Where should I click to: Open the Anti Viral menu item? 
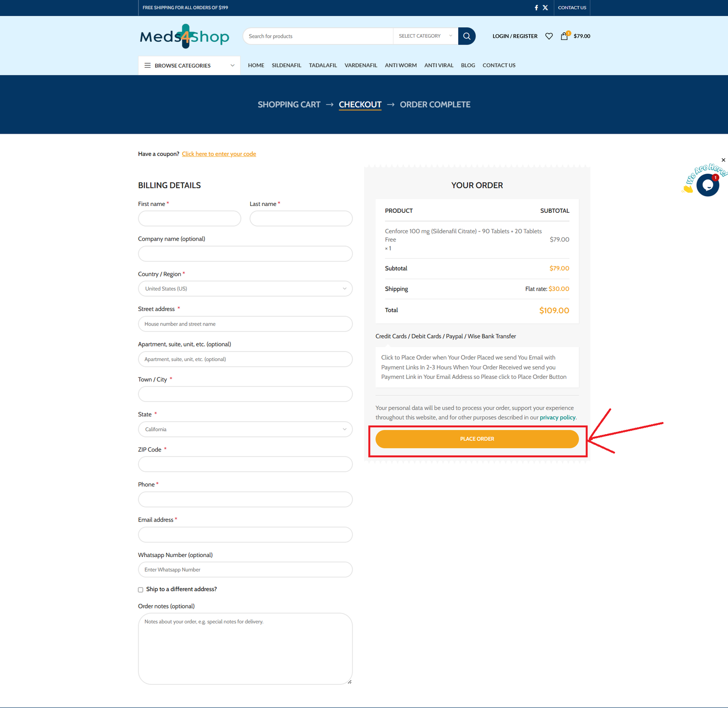coord(439,65)
